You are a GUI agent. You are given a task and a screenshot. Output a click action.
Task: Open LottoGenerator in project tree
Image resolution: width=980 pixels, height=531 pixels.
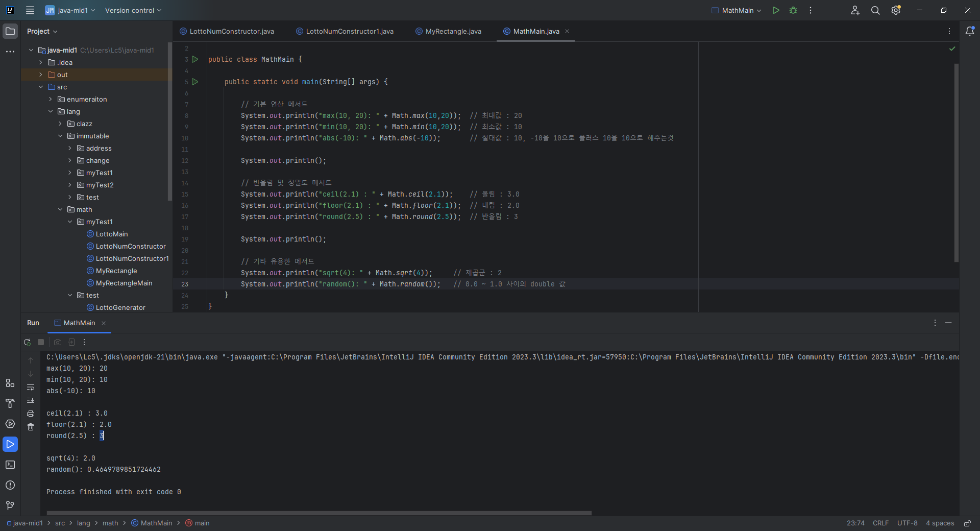tap(116, 307)
